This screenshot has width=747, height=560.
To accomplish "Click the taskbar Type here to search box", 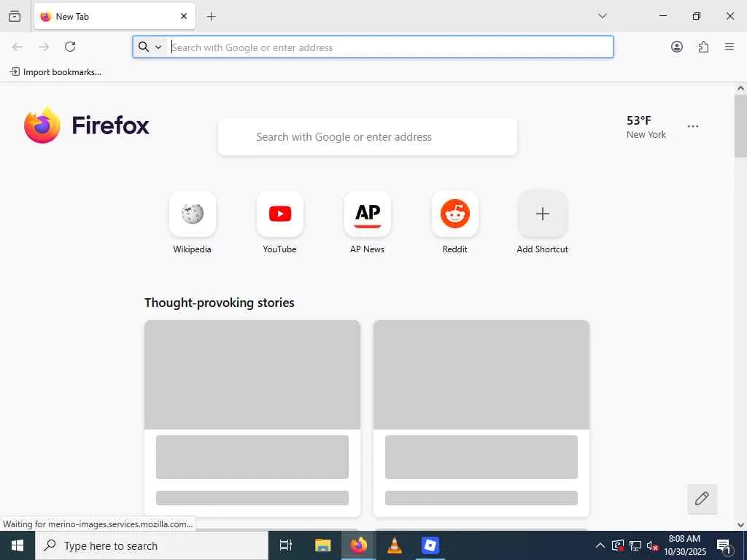I will [x=152, y=545].
